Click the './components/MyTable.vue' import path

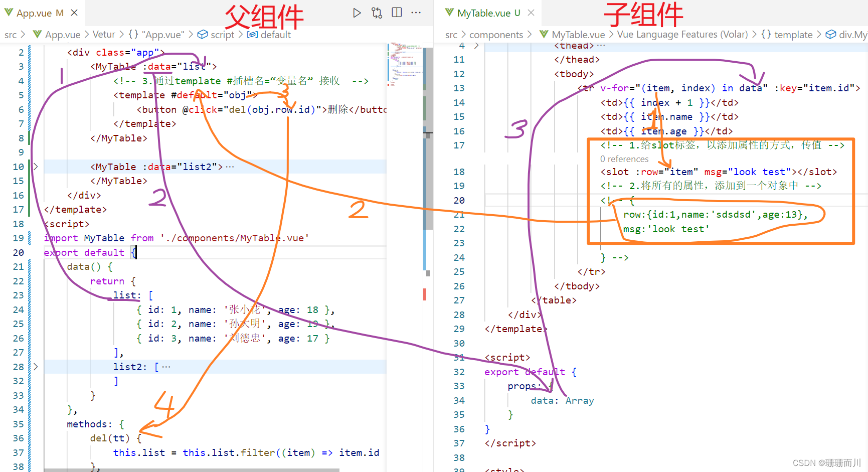click(234, 238)
